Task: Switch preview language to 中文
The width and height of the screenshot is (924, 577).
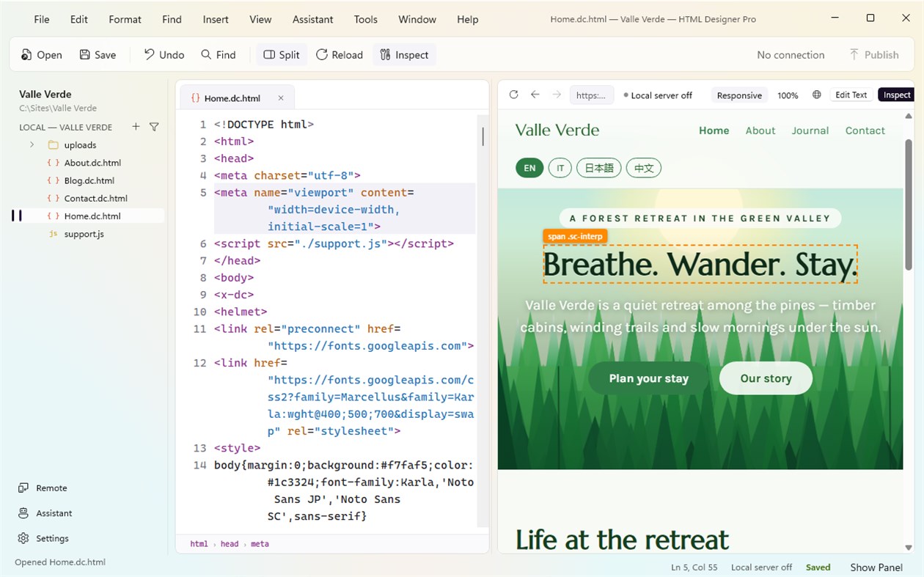Action: pos(644,168)
